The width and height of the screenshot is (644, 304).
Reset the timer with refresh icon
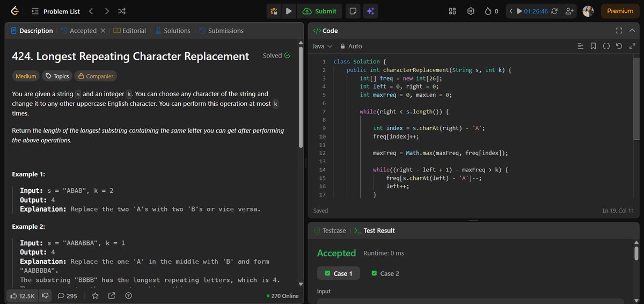click(554, 11)
